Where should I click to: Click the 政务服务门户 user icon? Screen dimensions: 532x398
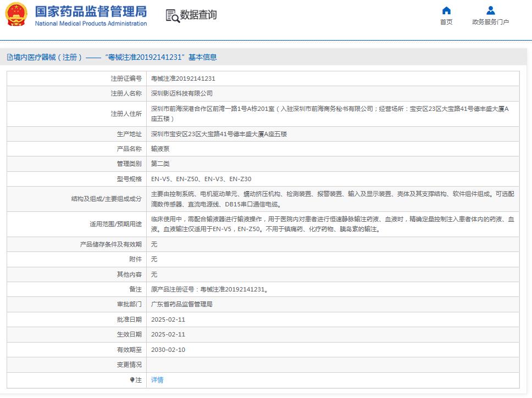(490, 10)
